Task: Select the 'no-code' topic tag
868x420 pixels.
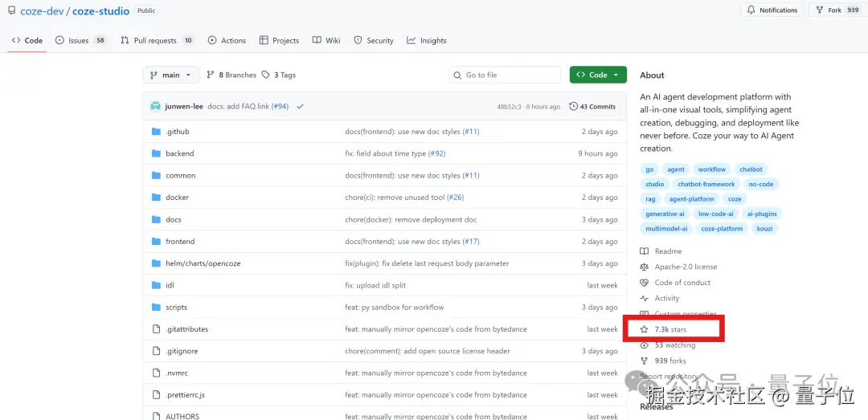Action: tap(760, 184)
